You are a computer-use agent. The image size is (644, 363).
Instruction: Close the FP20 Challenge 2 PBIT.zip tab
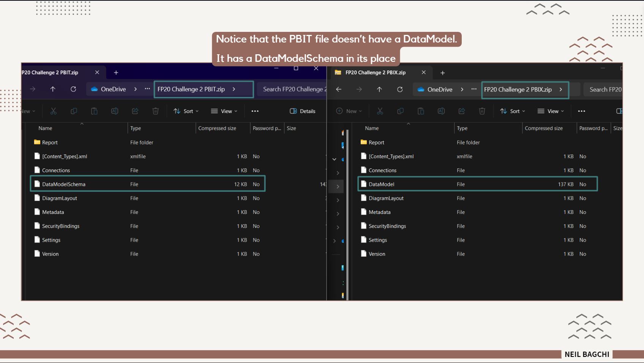click(97, 72)
